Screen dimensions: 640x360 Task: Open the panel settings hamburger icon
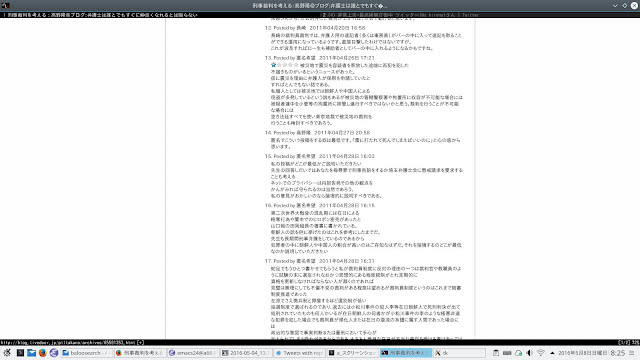coord(632,353)
